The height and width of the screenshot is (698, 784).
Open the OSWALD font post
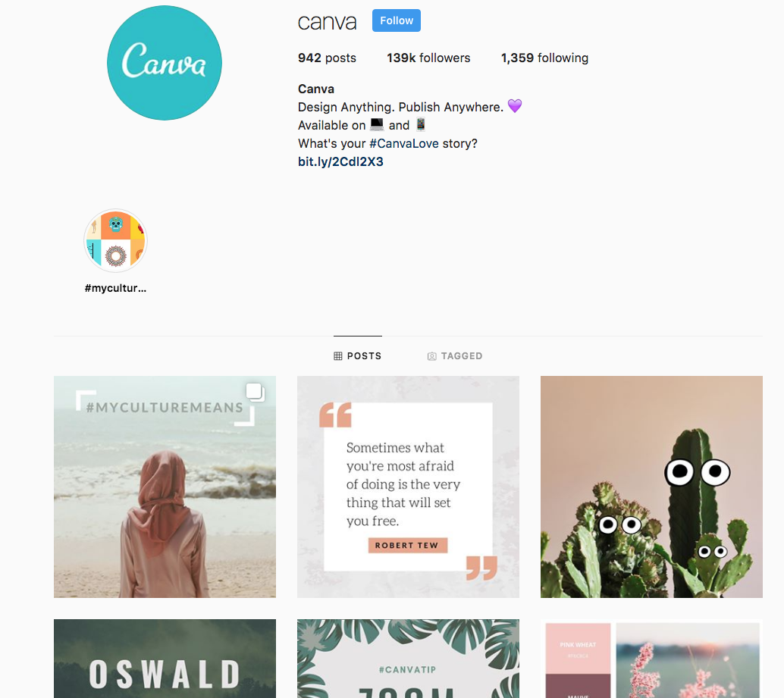click(165, 659)
